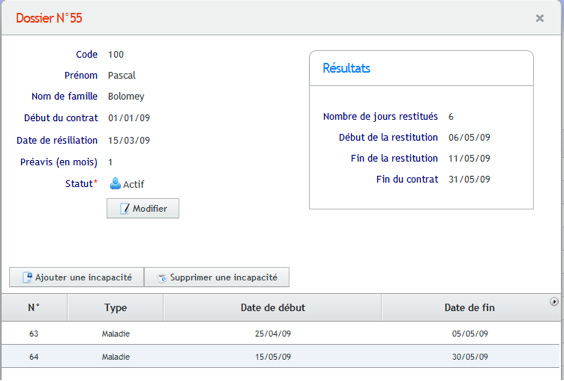Click the delete incapacité icon
The width and height of the screenshot is (564, 381).
pos(162,278)
